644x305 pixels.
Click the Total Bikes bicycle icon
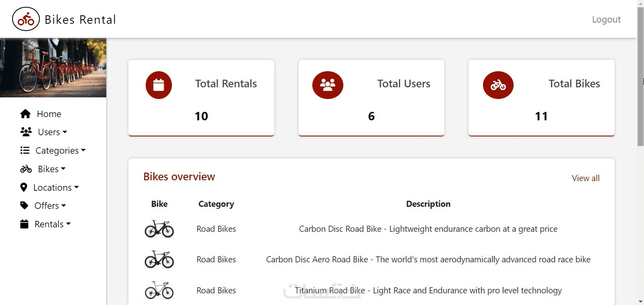[498, 85]
